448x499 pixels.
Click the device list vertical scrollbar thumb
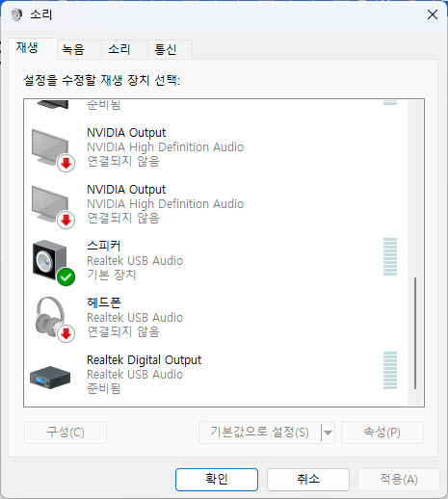tap(415, 333)
